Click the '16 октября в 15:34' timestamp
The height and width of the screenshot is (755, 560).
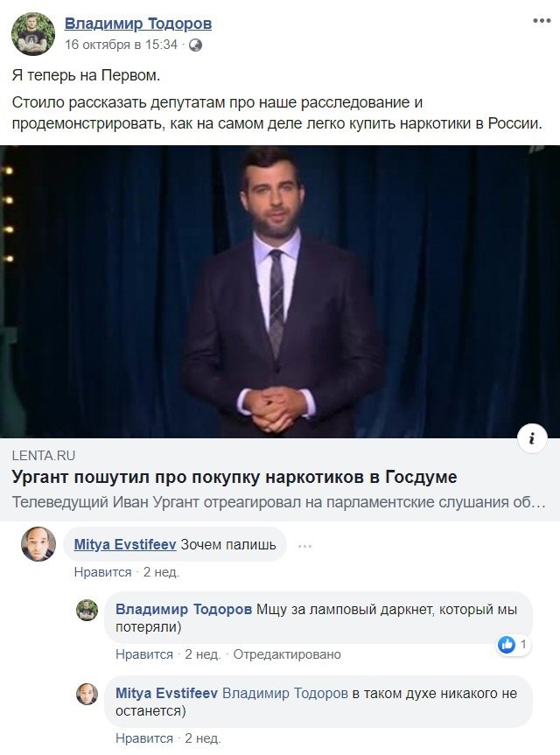tap(122, 45)
